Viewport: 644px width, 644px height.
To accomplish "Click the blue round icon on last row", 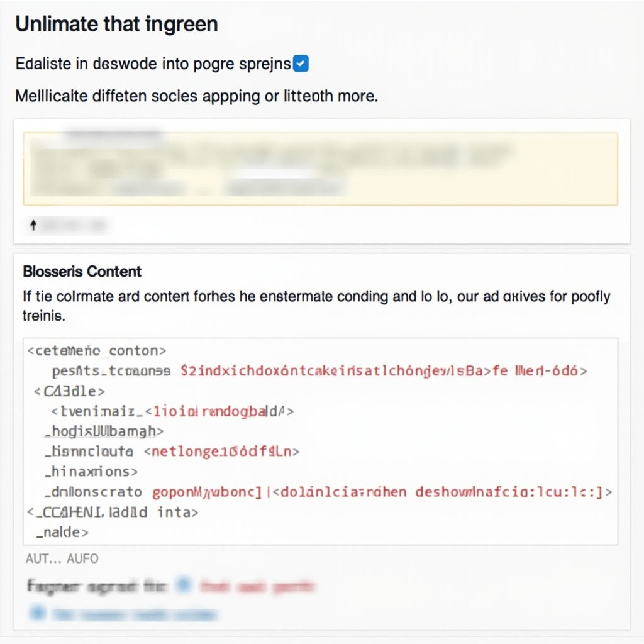I will (x=38, y=613).
